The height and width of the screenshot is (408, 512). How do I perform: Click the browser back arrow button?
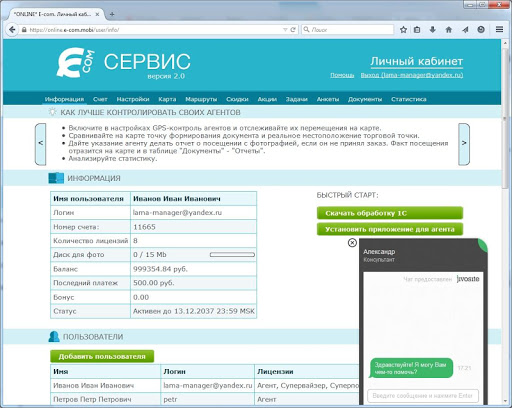click(12, 30)
